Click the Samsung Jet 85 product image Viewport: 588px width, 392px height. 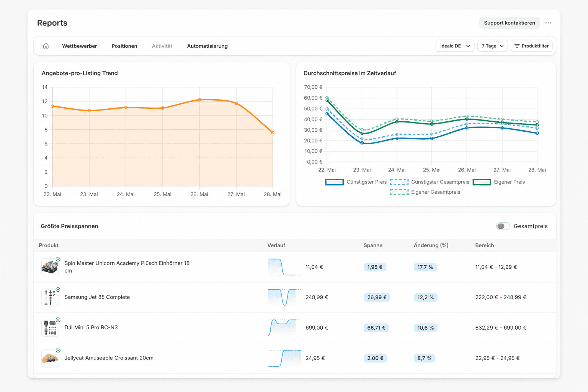50,297
